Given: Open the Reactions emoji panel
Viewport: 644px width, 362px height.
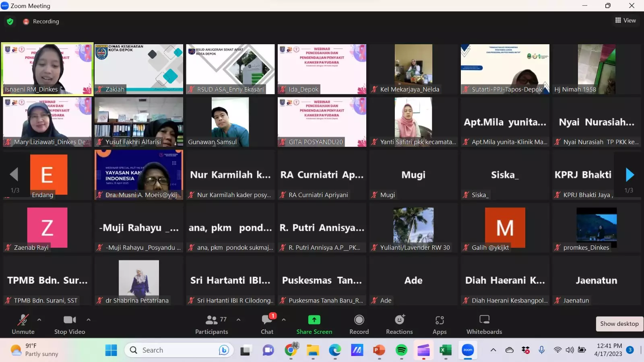Looking at the screenshot, I should 399,324.
